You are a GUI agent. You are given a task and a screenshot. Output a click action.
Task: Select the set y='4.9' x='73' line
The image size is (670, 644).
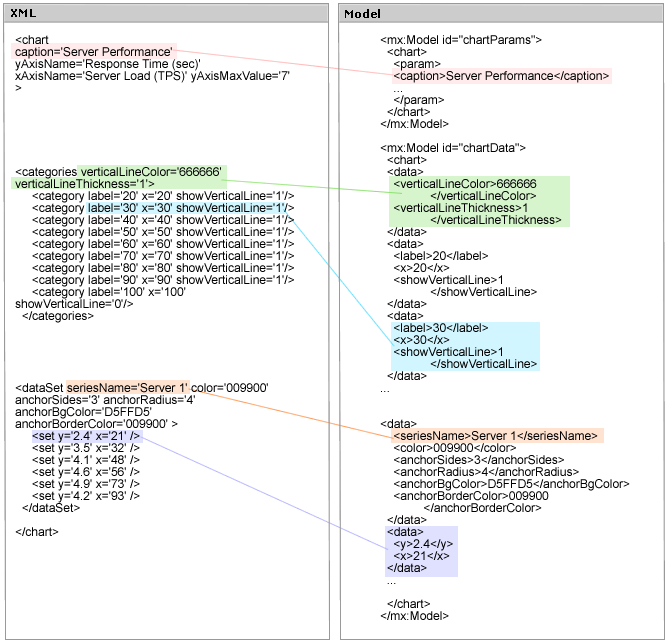coord(86,484)
